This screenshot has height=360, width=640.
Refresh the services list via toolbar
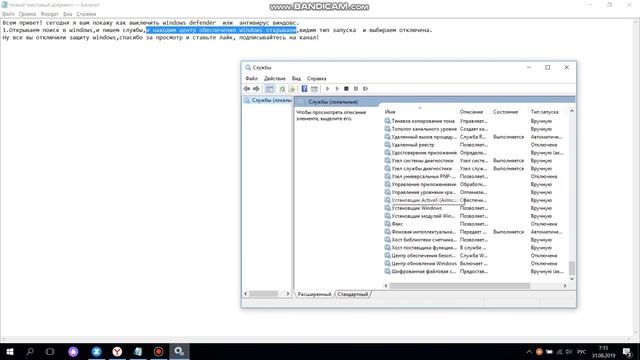point(282,89)
